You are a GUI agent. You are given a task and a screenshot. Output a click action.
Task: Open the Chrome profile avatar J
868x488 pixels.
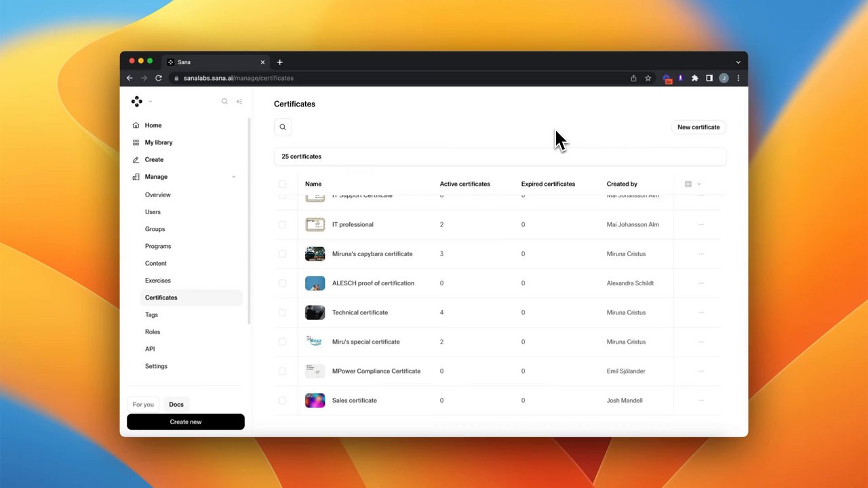(724, 78)
